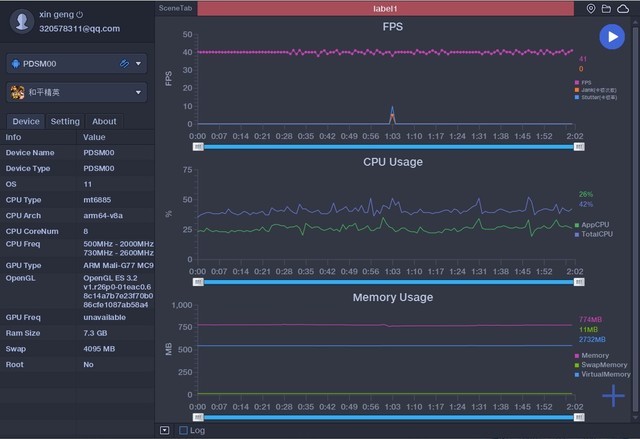Click the blue play button

point(611,37)
